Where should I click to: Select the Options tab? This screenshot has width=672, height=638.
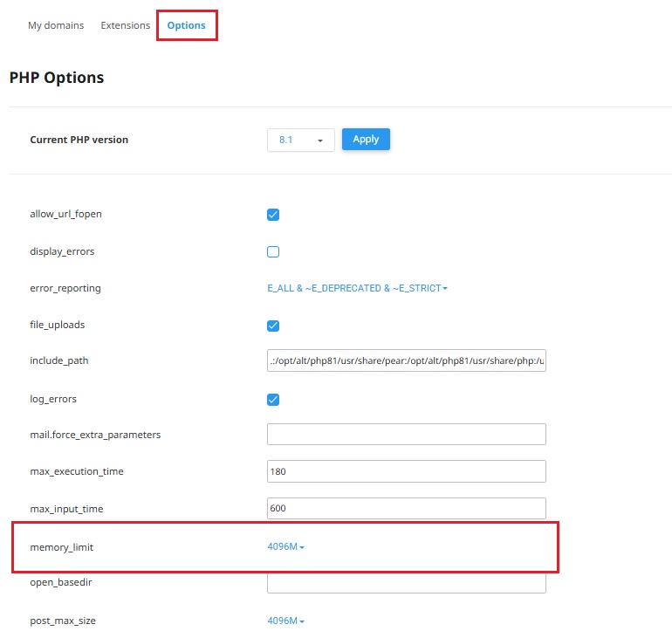coord(186,25)
